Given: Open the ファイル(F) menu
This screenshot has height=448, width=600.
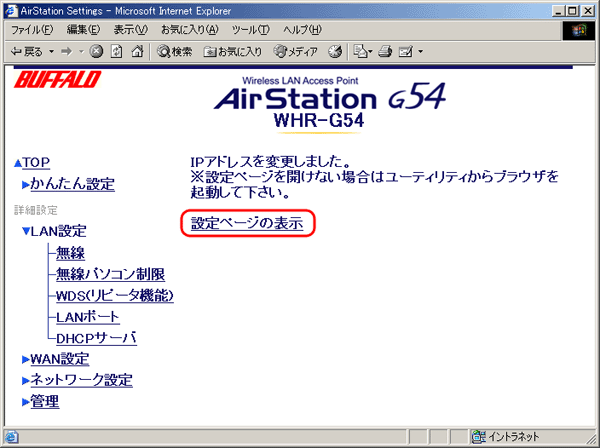Looking at the screenshot, I should [x=32, y=30].
